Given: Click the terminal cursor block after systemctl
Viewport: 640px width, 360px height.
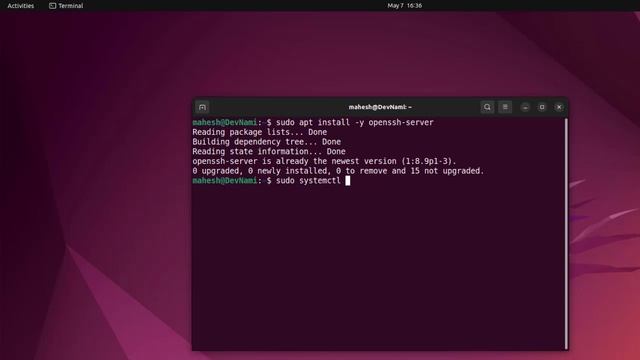Looking at the screenshot, I should click(348, 181).
